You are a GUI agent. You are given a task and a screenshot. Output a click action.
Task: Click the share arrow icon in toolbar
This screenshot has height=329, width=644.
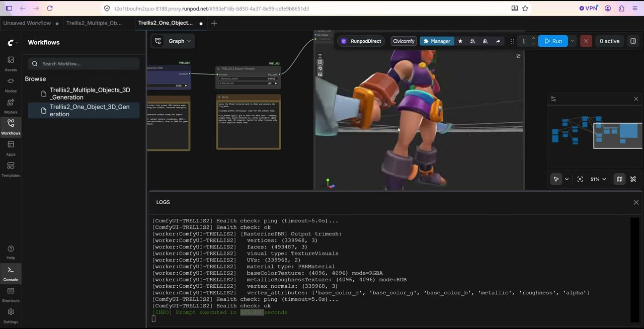pyautogui.click(x=498, y=41)
